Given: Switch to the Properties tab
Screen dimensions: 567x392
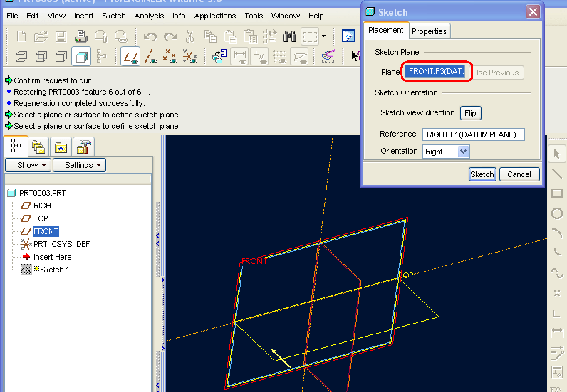Looking at the screenshot, I should pyautogui.click(x=430, y=31).
